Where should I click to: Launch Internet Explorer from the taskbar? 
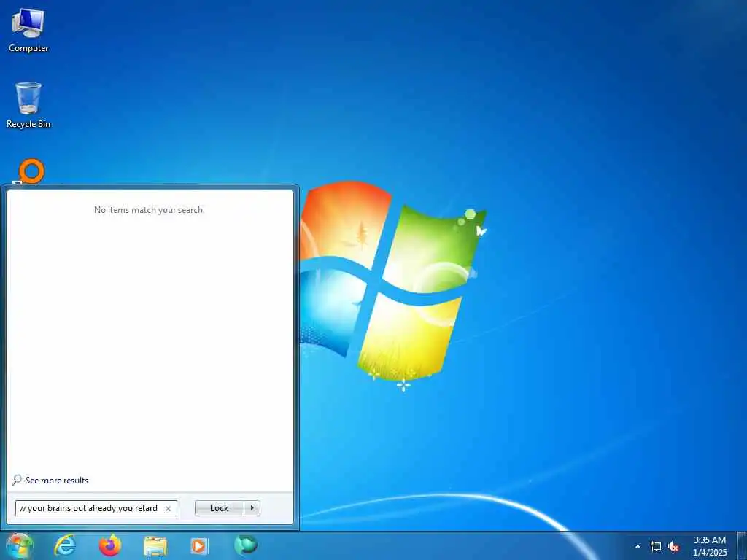[65, 545]
